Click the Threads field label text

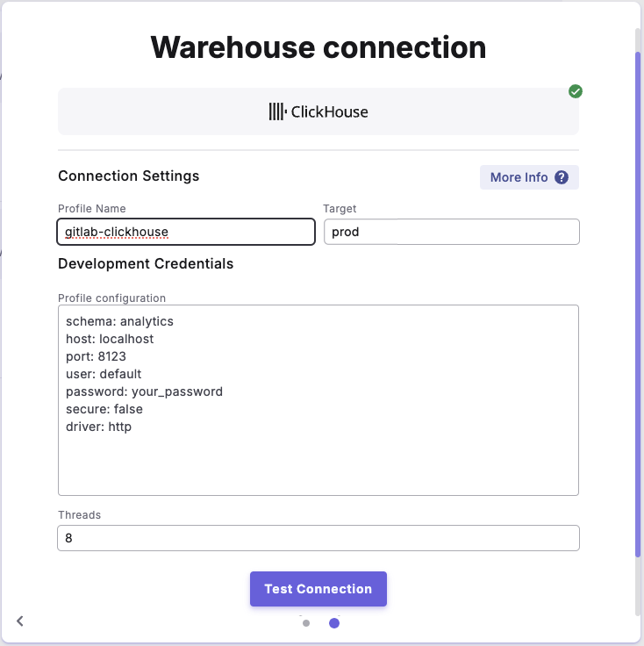tap(79, 515)
